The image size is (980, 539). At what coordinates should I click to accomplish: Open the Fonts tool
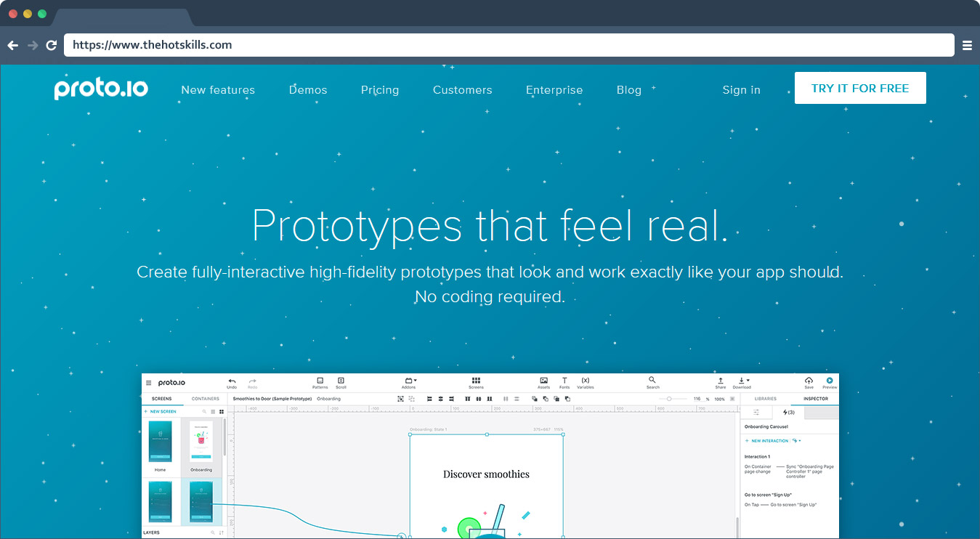(x=564, y=381)
